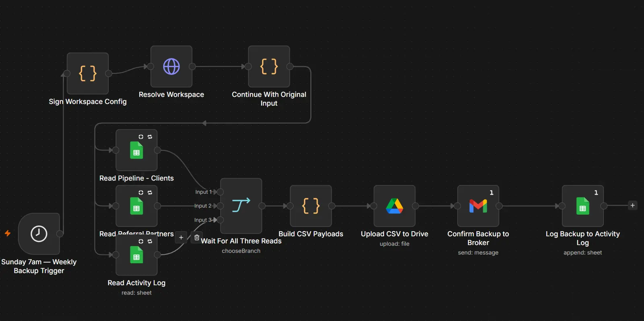Image resolution: width=644 pixels, height=321 pixels.
Task: Click the "Resolve Workspace" label
Action: 171,94
